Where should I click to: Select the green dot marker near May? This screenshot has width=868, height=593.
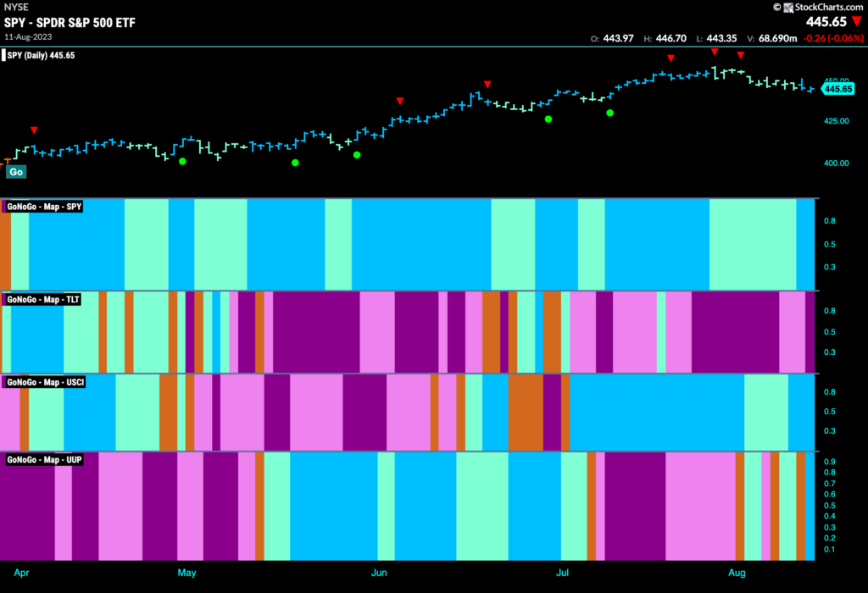point(183,162)
